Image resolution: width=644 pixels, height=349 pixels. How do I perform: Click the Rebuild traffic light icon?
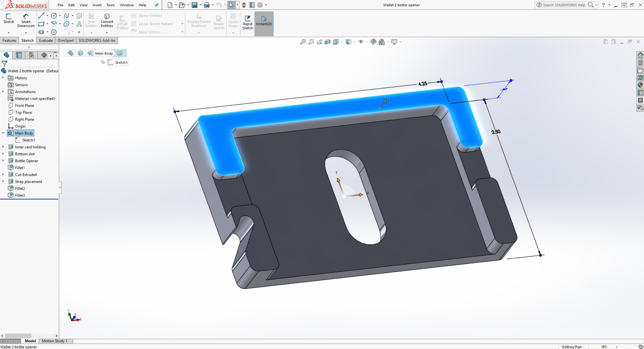tap(244, 5)
